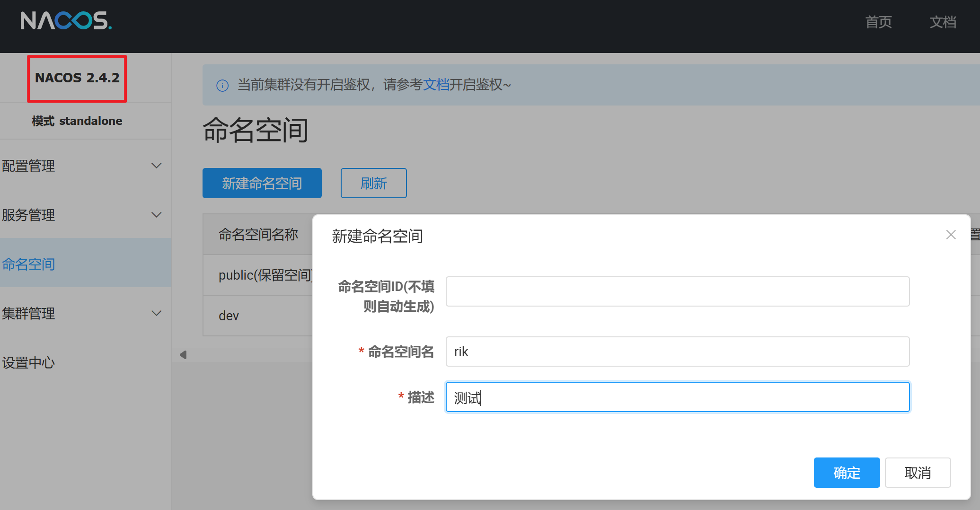Open 文档 in the top navigation

[x=943, y=22]
